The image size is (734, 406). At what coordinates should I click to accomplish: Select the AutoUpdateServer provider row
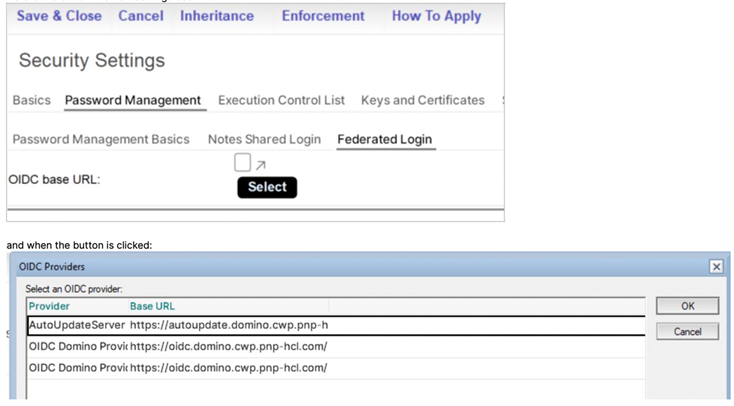point(200,325)
